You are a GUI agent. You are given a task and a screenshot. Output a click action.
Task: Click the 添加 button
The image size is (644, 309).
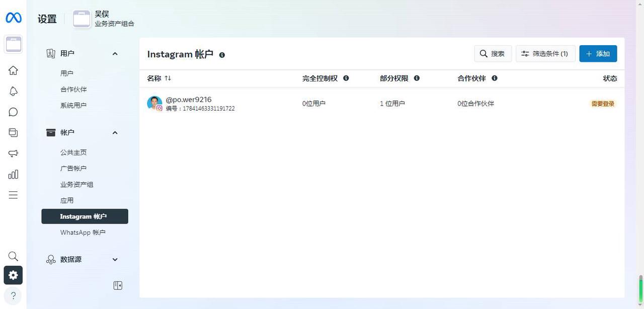pyautogui.click(x=598, y=54)
